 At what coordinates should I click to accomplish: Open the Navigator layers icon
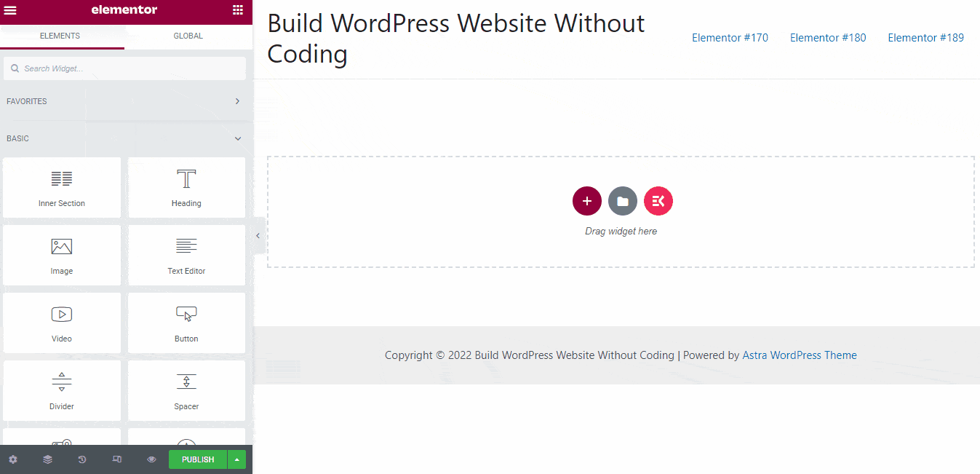coord(47,459)
